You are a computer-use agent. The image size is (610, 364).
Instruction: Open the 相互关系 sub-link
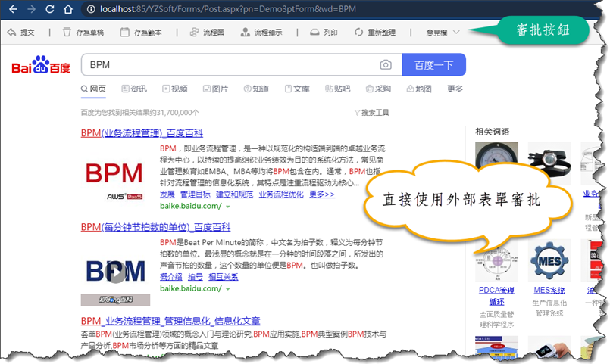pos(224,277)
